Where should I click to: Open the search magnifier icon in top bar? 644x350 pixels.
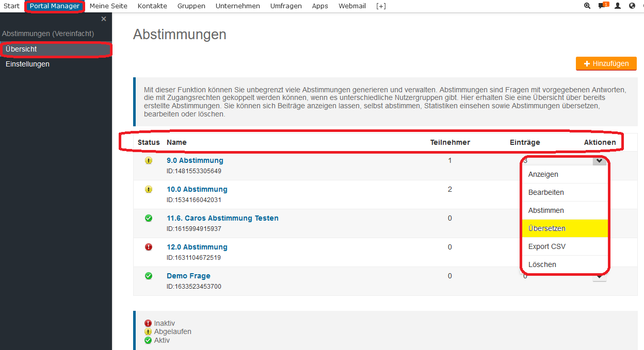click(587, 6)
